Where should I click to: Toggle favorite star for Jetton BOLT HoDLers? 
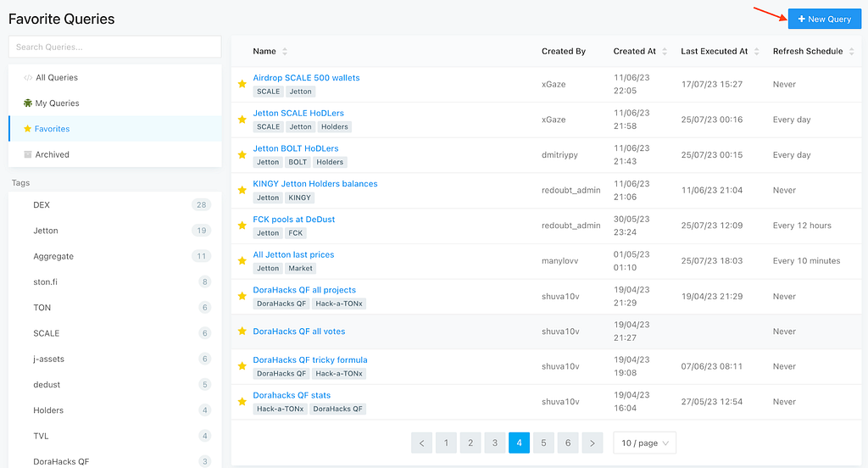242,155
